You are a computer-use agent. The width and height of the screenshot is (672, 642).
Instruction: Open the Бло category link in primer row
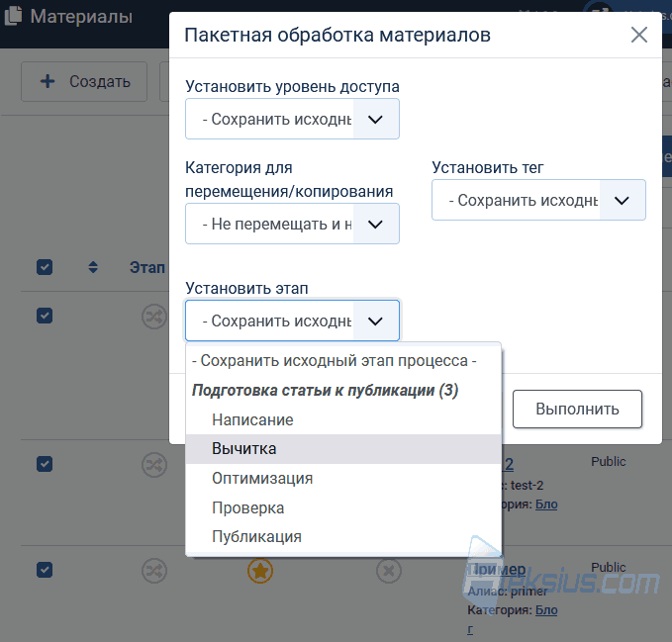coord(546,610)
